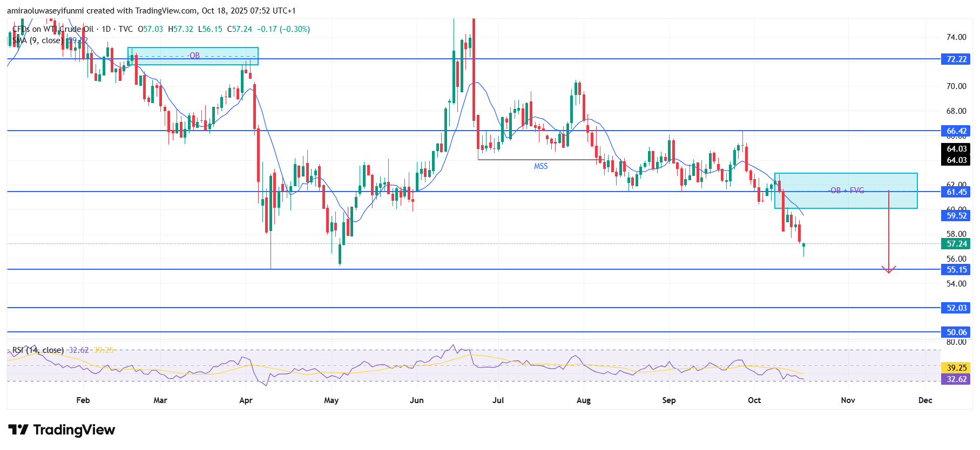Select the 72.22 price level label
Image resolution: width=980 pixels, height=450 pixels.
coord(956,59)
